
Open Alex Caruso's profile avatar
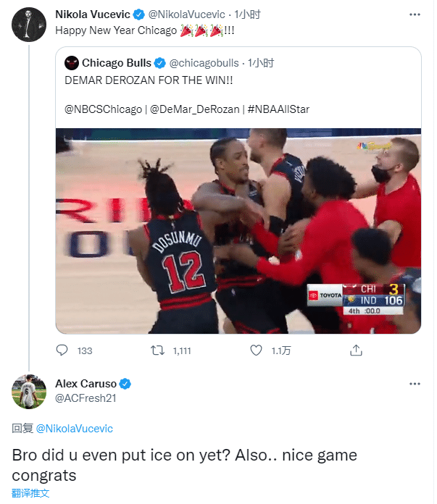pos(29,392)
